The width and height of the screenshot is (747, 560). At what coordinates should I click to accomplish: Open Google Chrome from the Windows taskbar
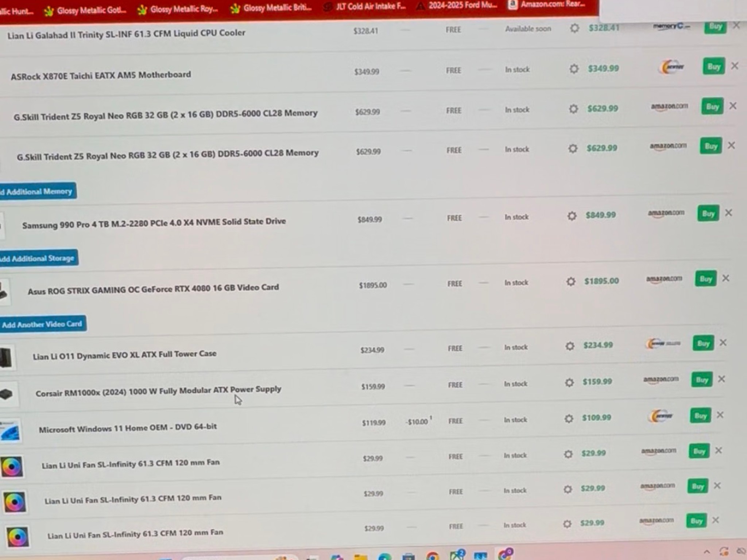[x=433, y=556]
